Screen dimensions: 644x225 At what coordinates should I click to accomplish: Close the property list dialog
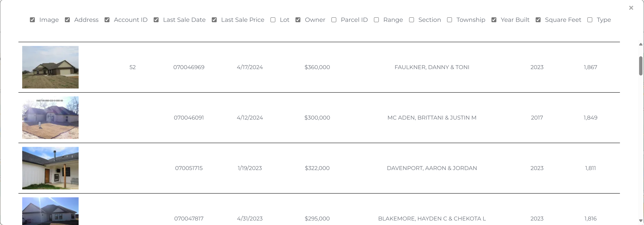click(x=631, y=8)
